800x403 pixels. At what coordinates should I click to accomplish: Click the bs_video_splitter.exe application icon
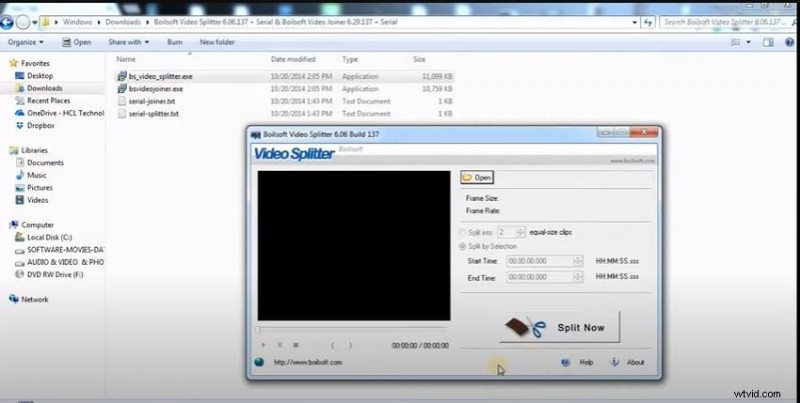pyautogui.click(x=121, y=77)
